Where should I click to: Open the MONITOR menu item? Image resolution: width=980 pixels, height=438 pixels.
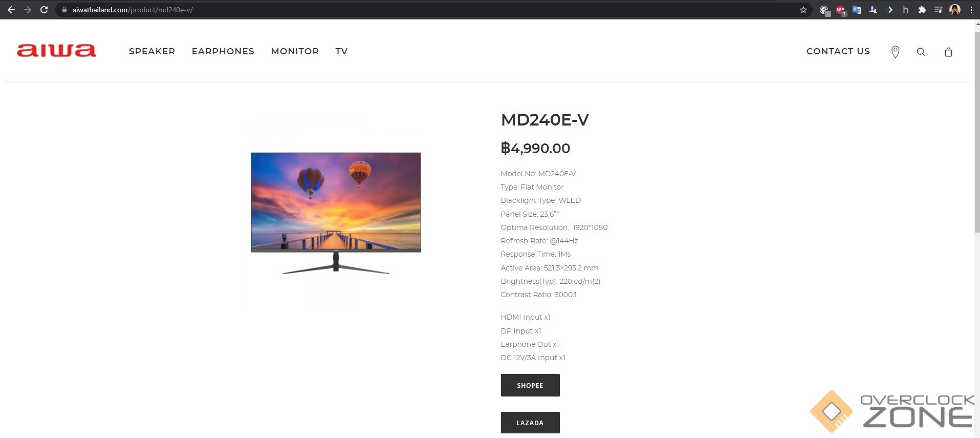295,51
